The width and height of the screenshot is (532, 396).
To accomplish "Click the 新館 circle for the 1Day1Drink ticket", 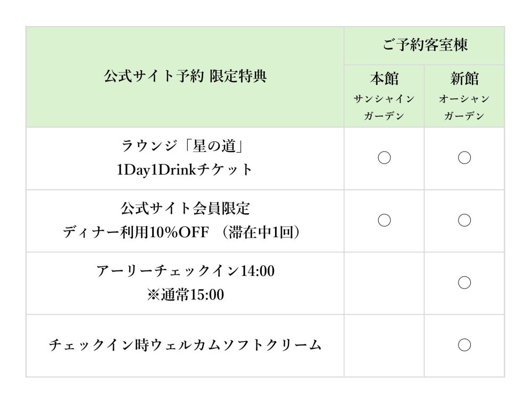I will pyautogui.click(x=464, y=158).
